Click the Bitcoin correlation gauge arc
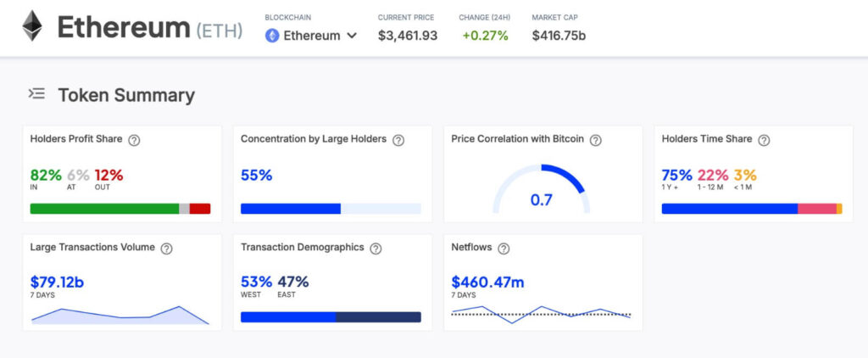This screenshot has width=868, height=358. tap(542, 187)
